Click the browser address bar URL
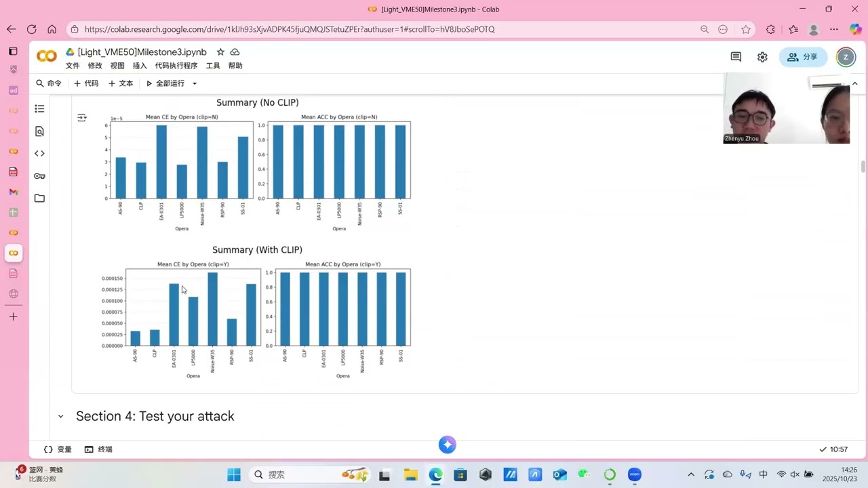This screenshot has width=868, height=488. [290, 29]
